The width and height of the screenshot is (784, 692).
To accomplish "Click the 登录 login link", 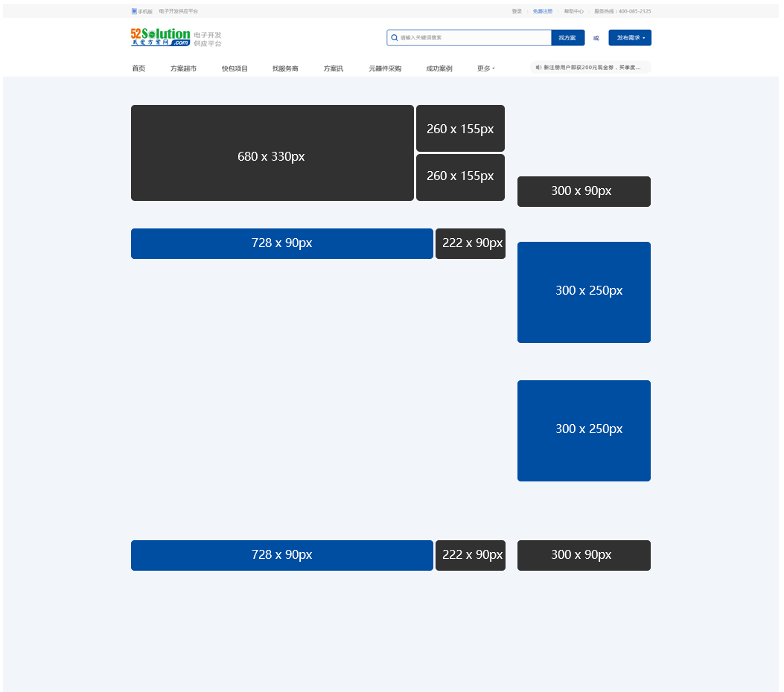I will [x=517, y=11].
